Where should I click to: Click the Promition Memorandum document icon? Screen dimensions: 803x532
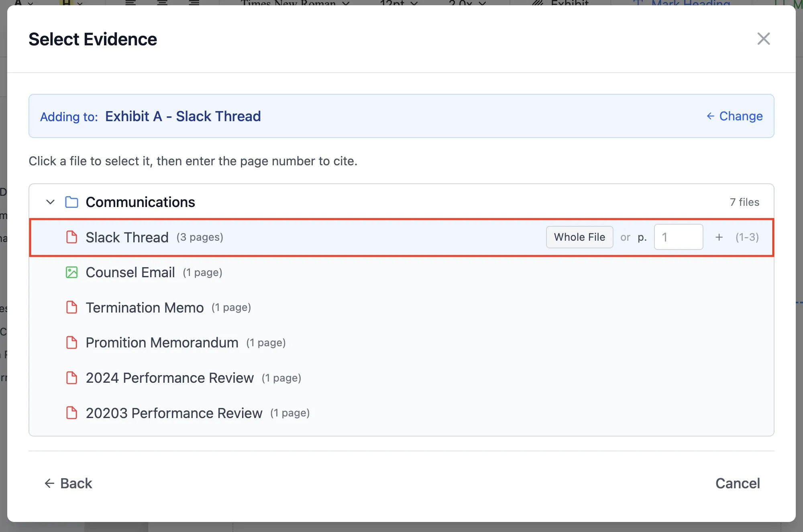[71, 343]
